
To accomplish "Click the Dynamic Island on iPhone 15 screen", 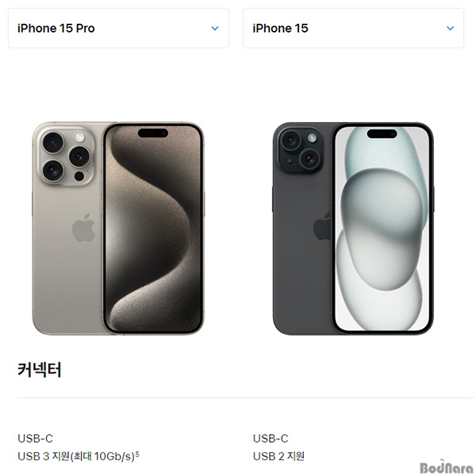I will 382,133.
